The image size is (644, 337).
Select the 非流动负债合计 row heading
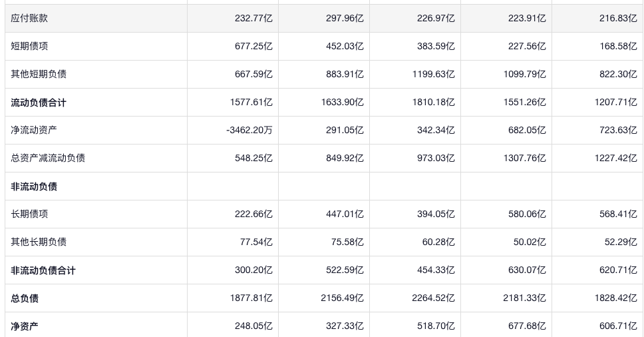coord(43,270)
